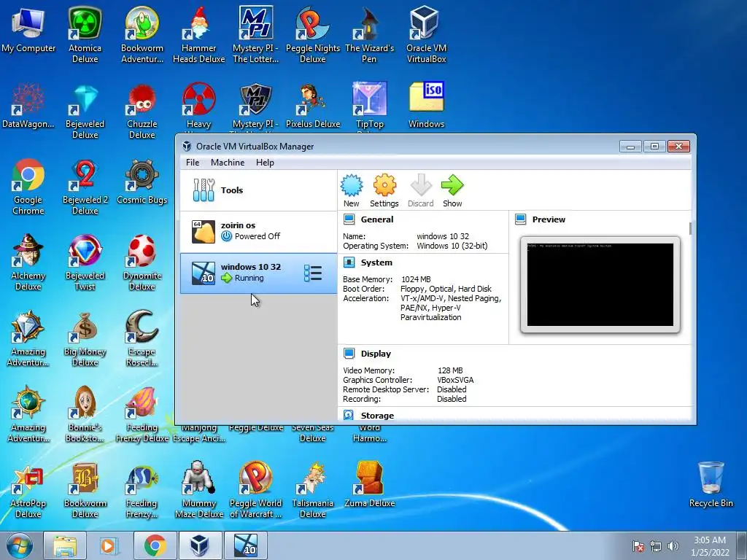Viewport: 747px width, 560px height.
Task: Click the greyed Discard toolbar icon
Action: coord(421,190)
